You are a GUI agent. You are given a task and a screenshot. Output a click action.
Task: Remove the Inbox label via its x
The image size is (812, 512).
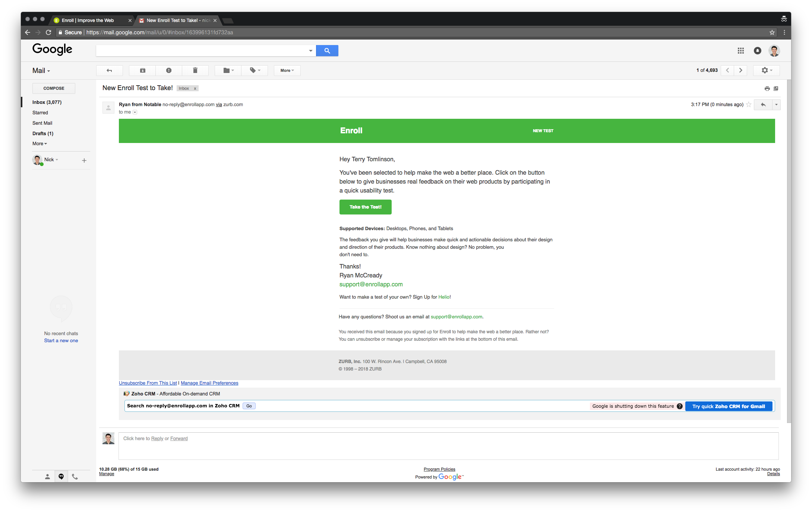pyautogui.click(x=195, y=89)
